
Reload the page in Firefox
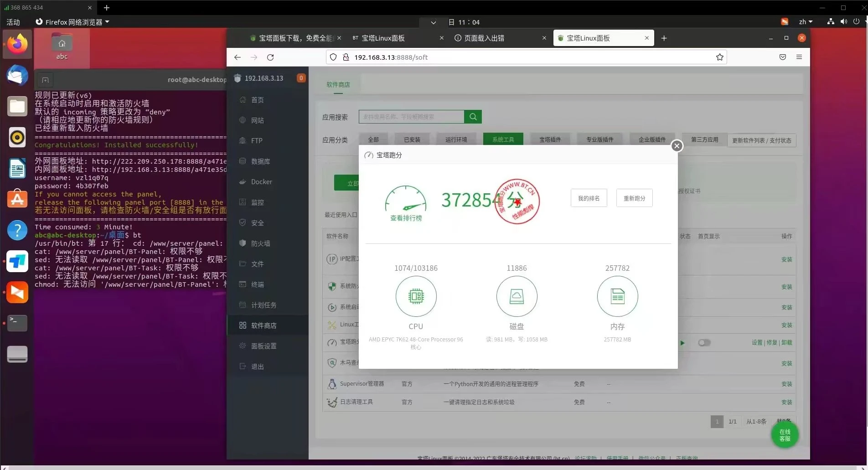[x=270, y=57]
